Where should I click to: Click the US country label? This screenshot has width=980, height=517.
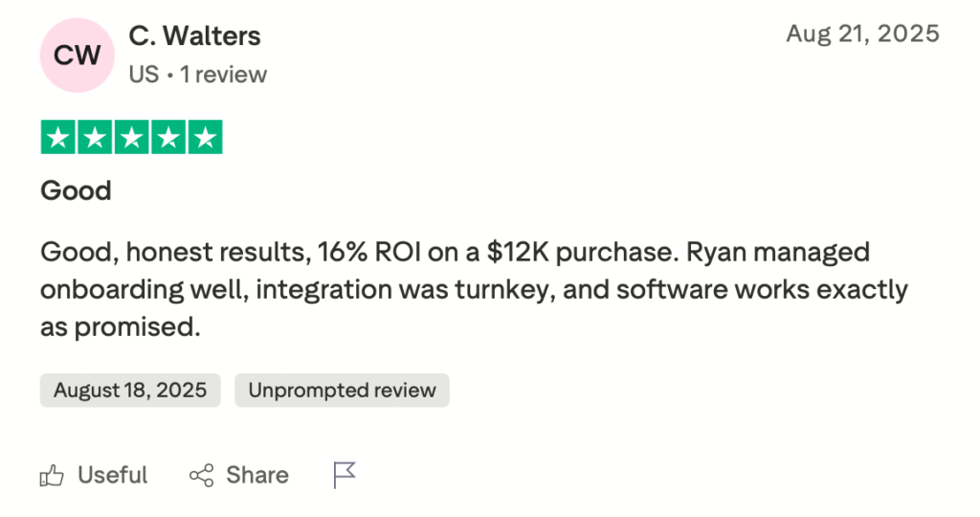pyautogui.click(x=144, y=74)
